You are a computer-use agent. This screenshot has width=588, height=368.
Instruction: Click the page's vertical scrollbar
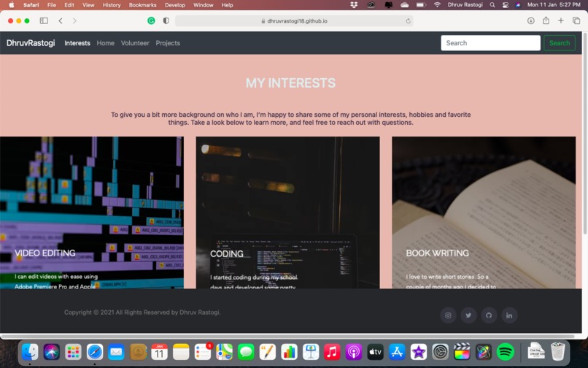[585, 134]
